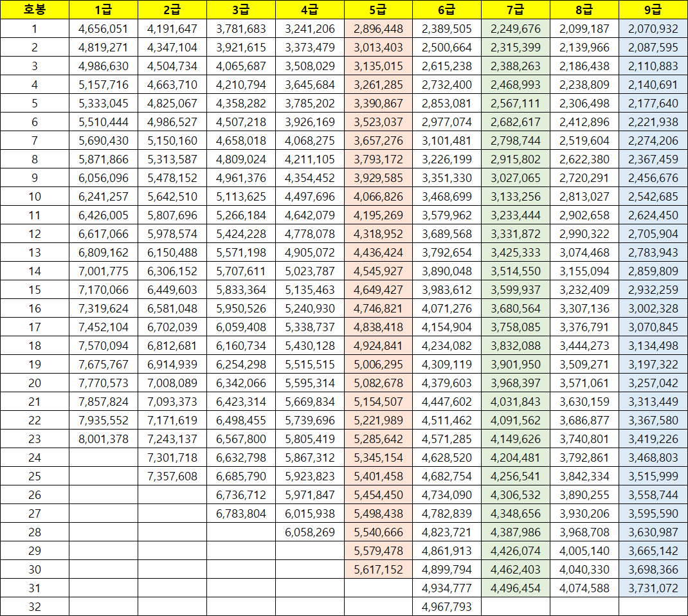Select the 2급 column header
The width and height of the screenshot is (688, 616).
pos(172,10)
